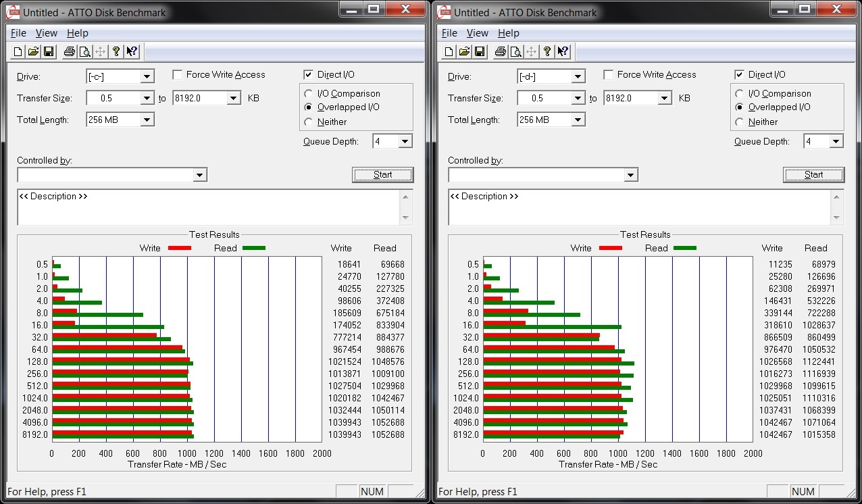Select Neither radio in drive D window
Screen dimensions: 862x504
point(740,122)
